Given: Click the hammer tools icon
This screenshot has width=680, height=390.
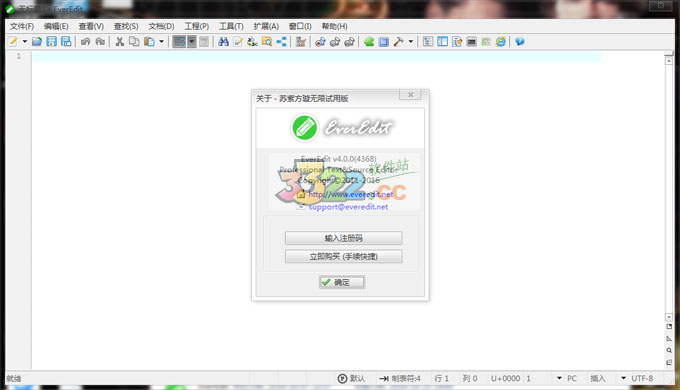Looking at the screenshot, I should point(399,42).
